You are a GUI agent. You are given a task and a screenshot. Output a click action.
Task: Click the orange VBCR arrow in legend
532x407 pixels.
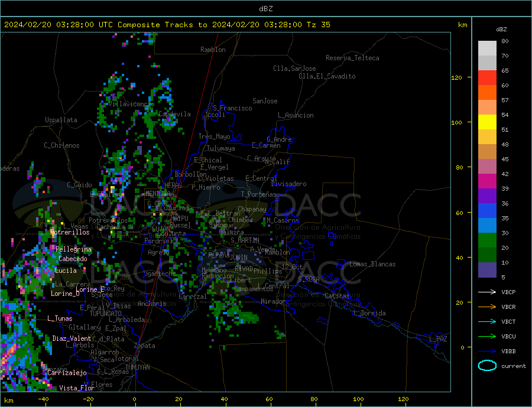click(487, 307)
